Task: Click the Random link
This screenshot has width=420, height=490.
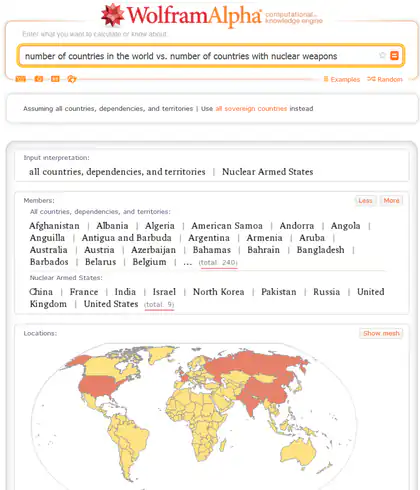Action: [390, 79]
